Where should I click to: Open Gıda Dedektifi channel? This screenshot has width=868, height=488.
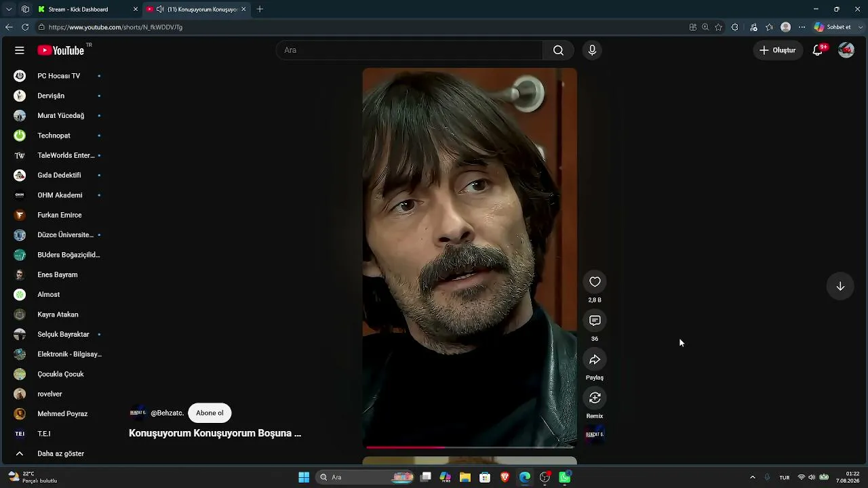(58, 176)
